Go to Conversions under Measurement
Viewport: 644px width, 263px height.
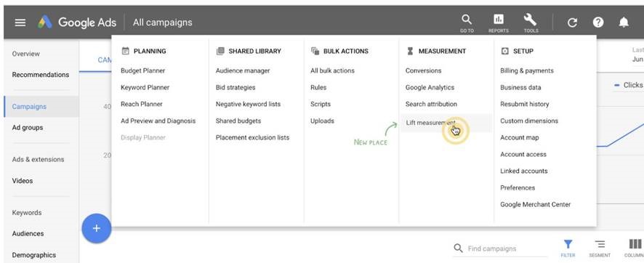[x=424, y=70]
